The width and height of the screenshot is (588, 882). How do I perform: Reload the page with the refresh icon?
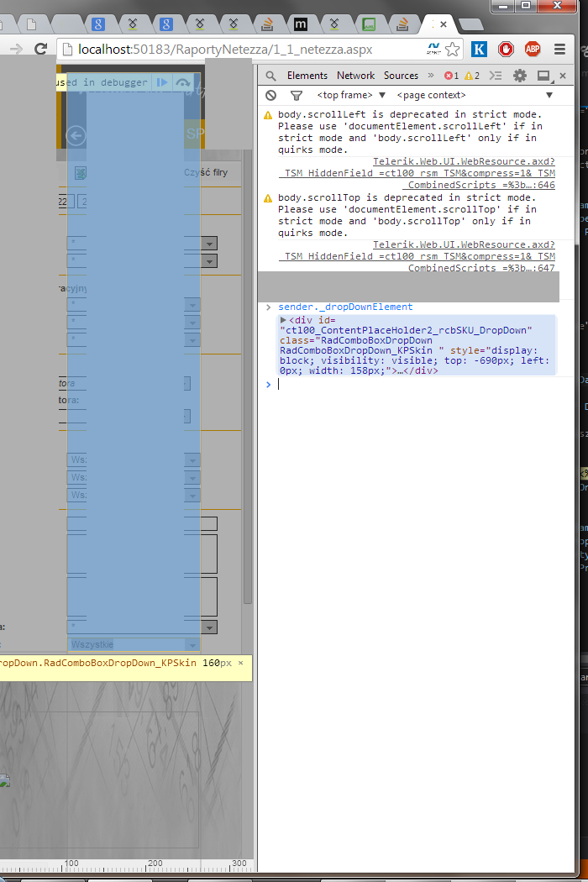[40, 49]
